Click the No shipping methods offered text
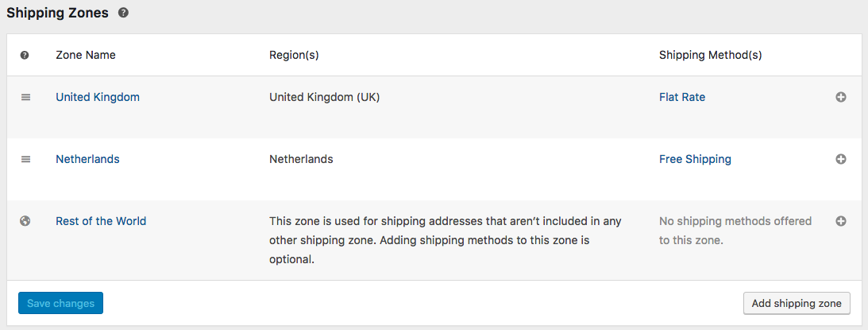Screen dimensions: 868x330 pos(735,231)
